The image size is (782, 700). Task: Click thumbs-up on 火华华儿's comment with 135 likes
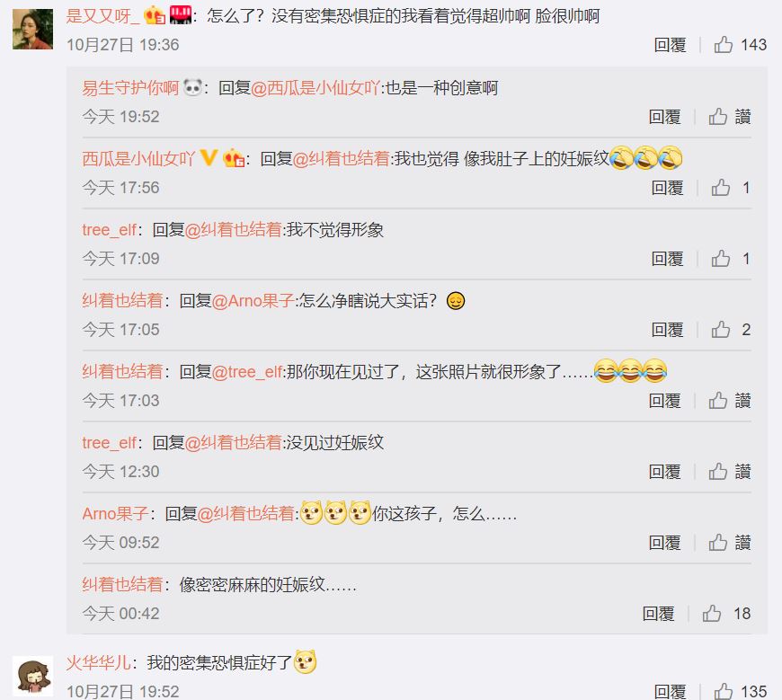pyautogui.click(x=724, y=692)
